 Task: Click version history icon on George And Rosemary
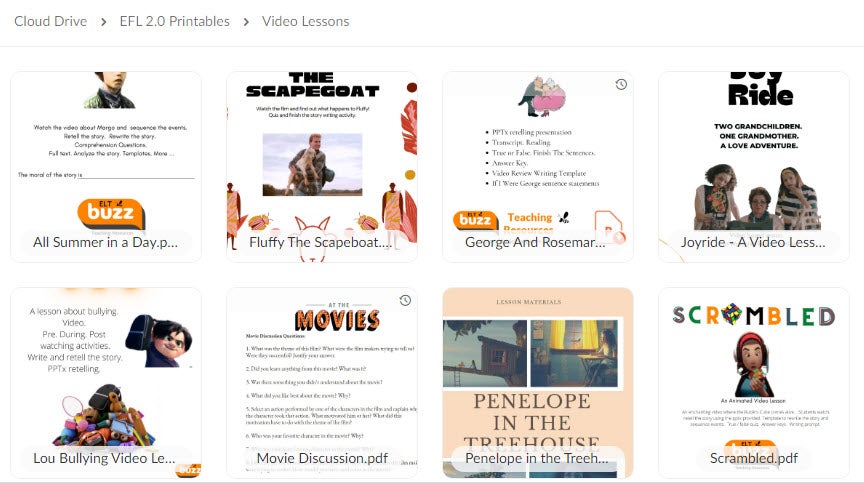click(621, 84)
